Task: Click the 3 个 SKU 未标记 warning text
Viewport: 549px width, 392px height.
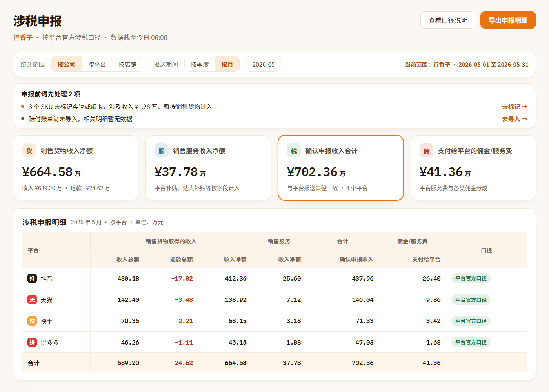Action: coord(120,107)
